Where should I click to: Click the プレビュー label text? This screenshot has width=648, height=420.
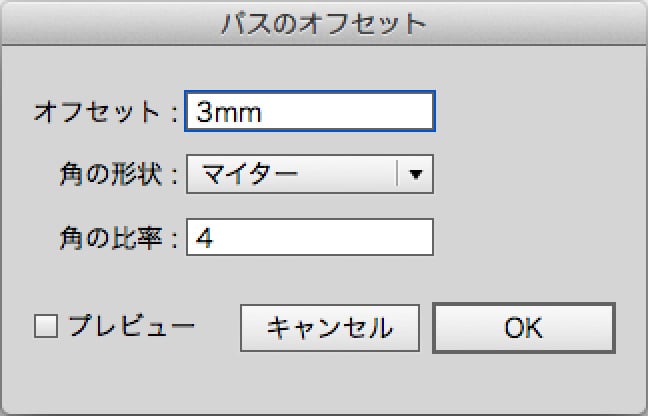click(x=130, y=326)
